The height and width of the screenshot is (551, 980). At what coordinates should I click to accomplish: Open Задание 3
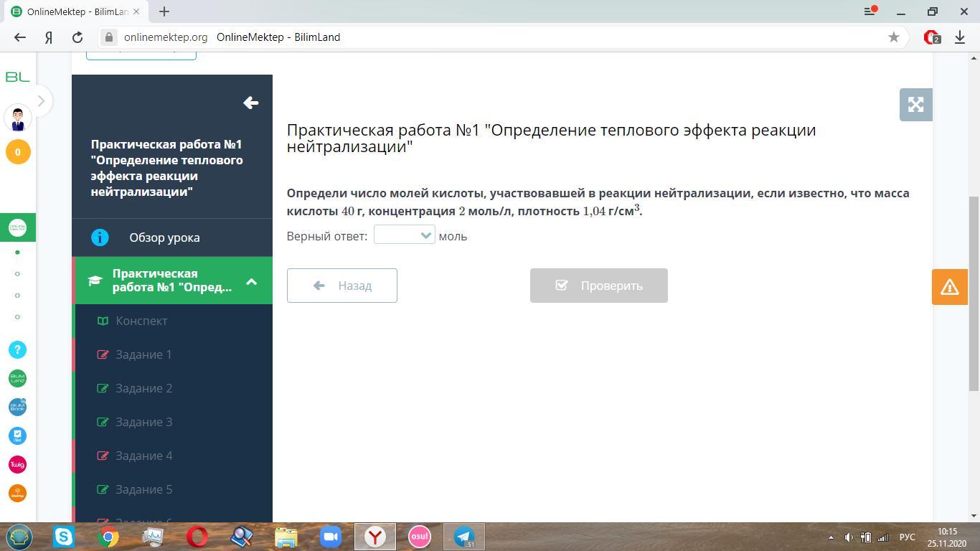(x=144, y=422)
